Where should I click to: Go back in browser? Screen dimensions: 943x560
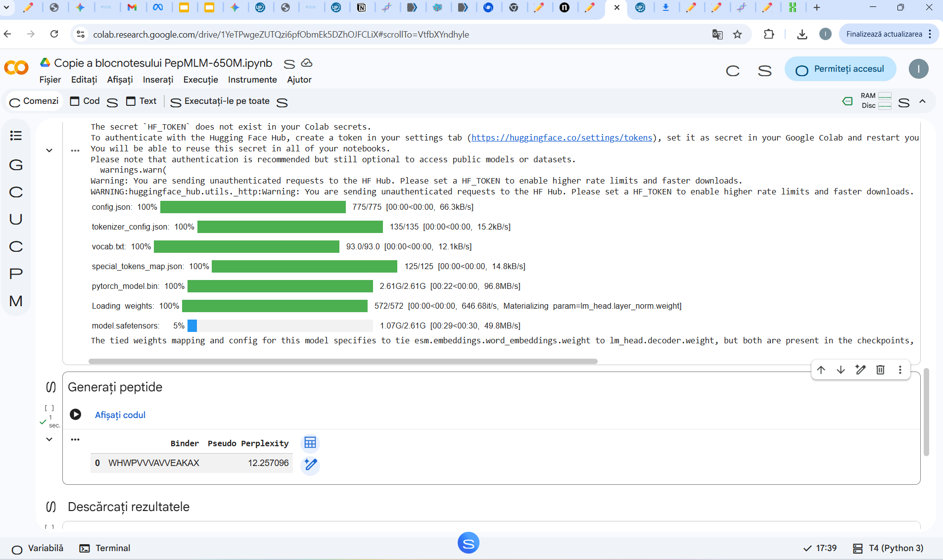7,34
